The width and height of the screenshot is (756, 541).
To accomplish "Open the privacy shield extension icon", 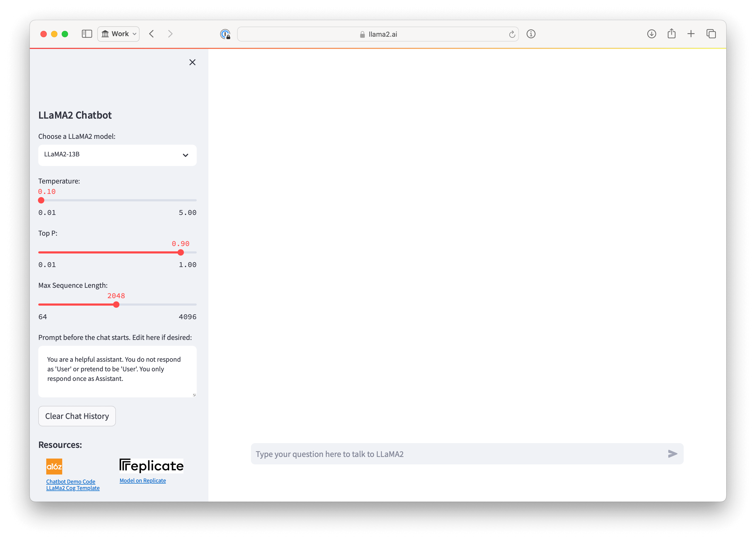I will (225, 34).
